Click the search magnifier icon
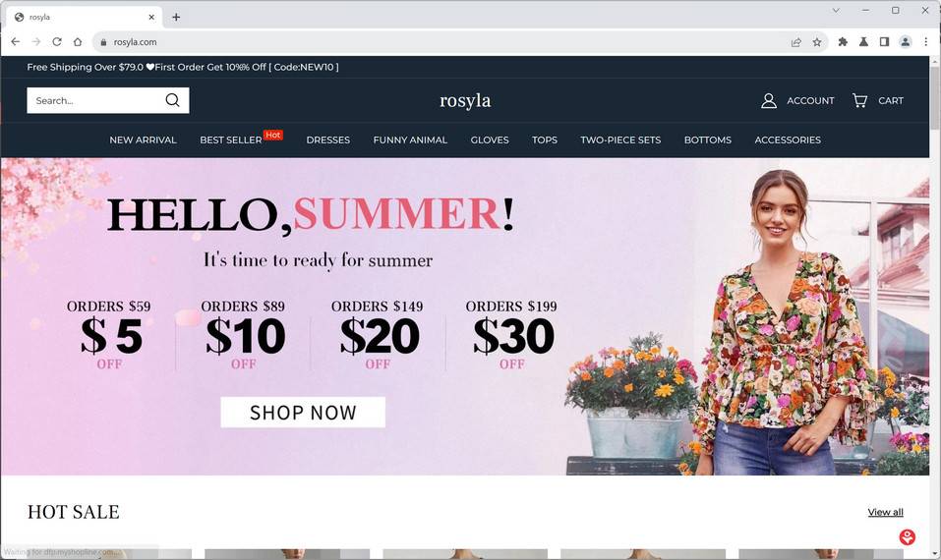The width and height of the screenshot is (941, 560). click(172, 100)
